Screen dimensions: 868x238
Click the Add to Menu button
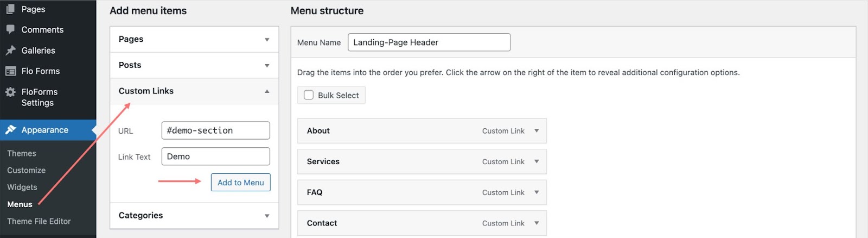point(241,183)
